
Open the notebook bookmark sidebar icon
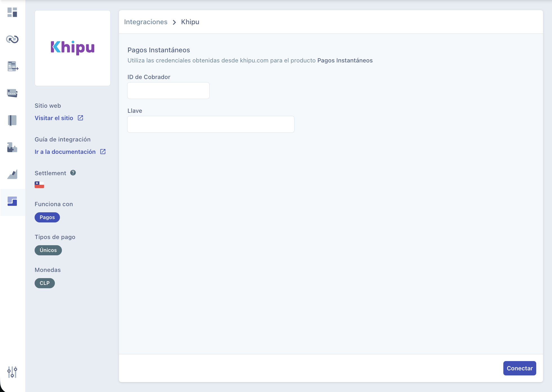pyautogui.click(x=12, y=120)
